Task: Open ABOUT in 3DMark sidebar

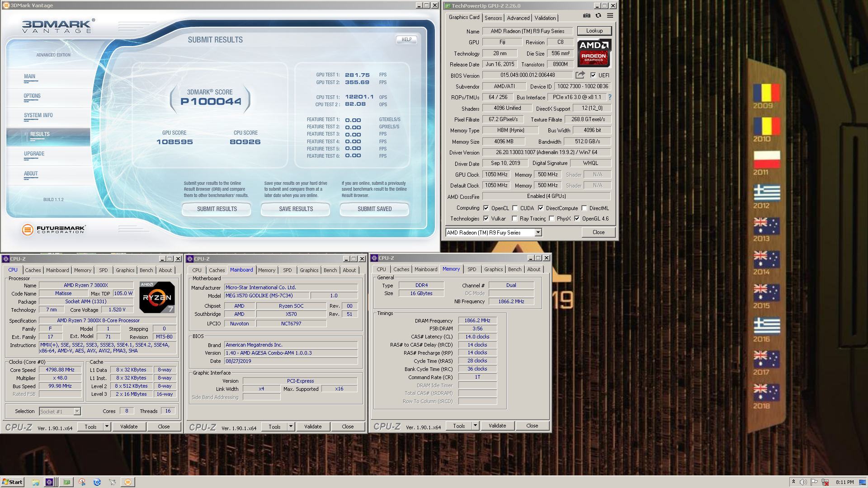Action: (31, 174)
